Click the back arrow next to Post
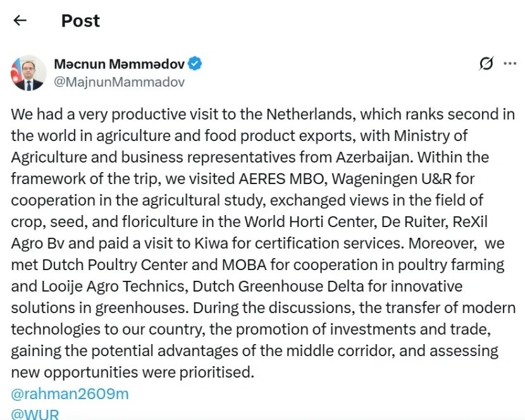525x420 pixels. pyautogui.click(x=20, y=20)
